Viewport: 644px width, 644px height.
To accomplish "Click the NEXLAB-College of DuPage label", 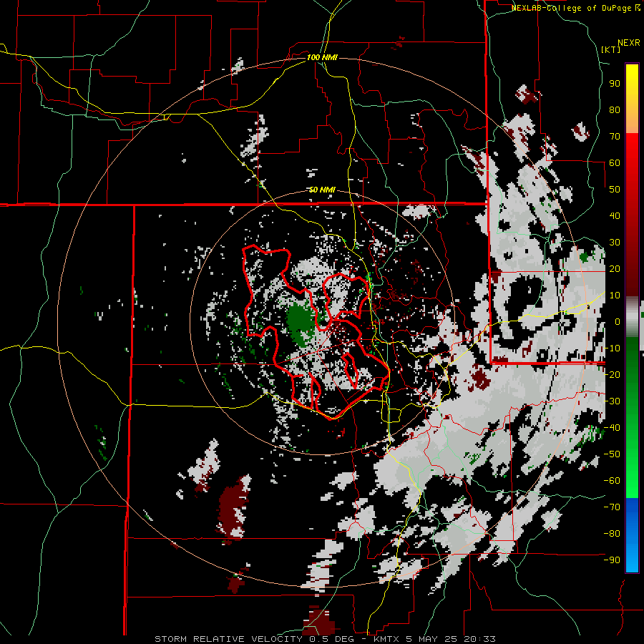I will click(x=576, y=8).
